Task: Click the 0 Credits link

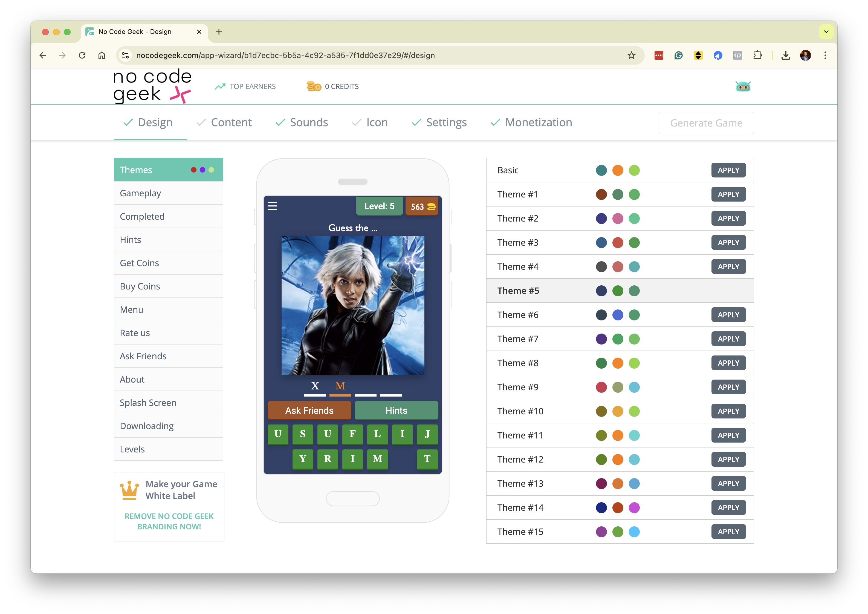Action: click(x=333, y=87)
